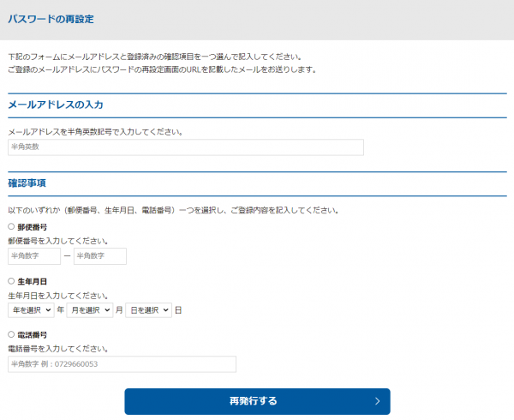Image resolution: width=514 pixels, height=420 pixels.
Task: Click the 郵便番号 label text
Action: coord(32,227)
